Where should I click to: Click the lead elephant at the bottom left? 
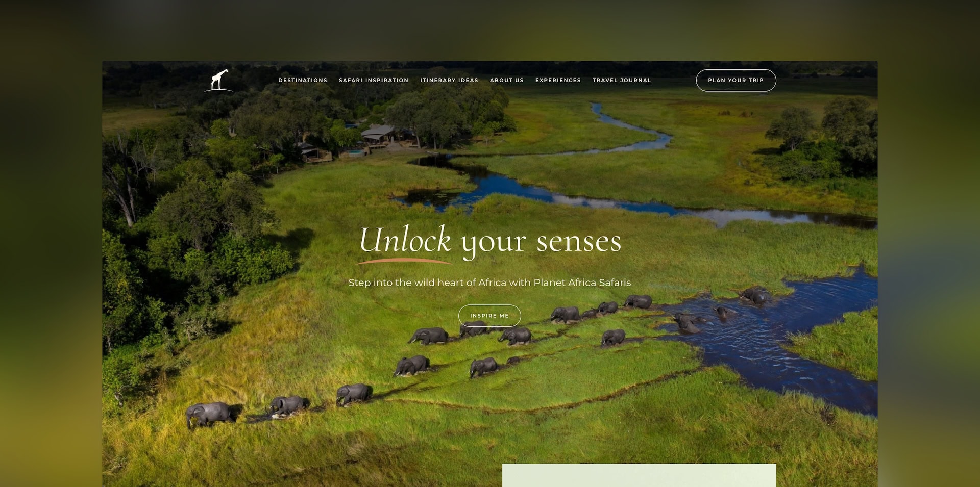pos(210,414)
